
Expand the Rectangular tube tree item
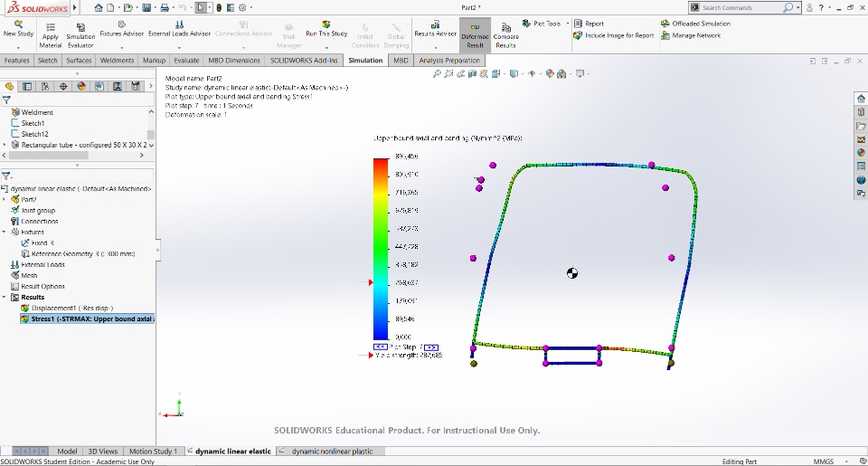pos(5,145)
